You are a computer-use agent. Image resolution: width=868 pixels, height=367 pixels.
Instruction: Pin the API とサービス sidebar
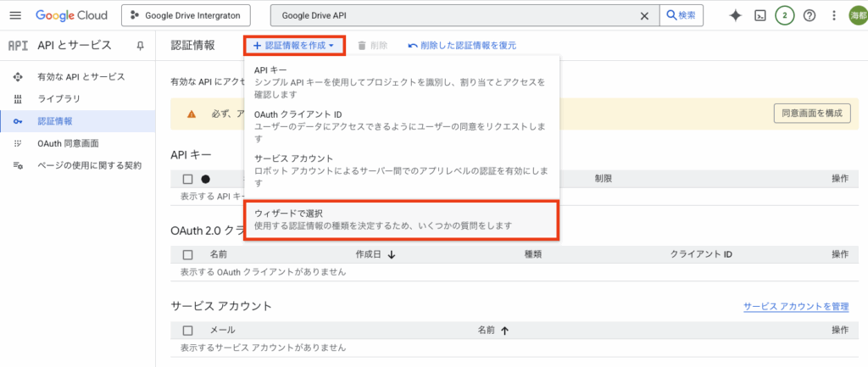(140, 45)
